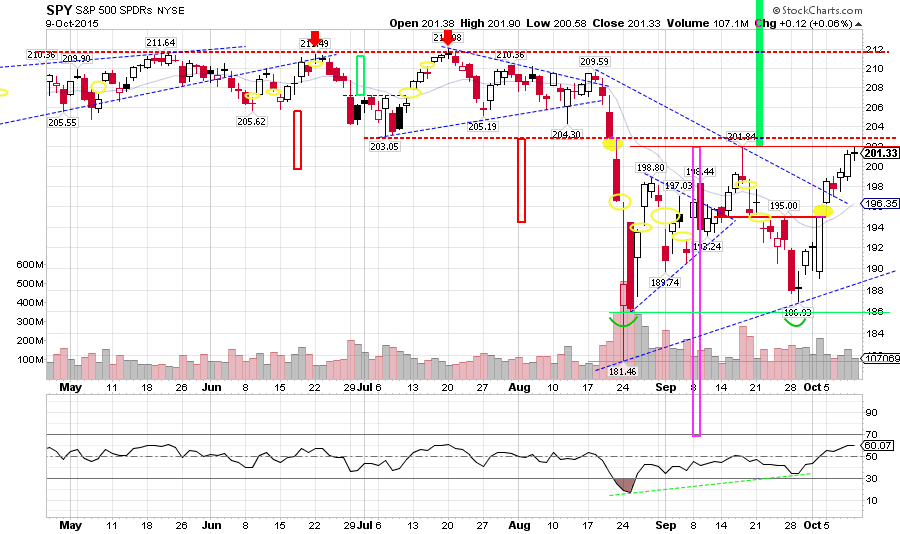Image resolution: width=900 pixels, height=534 pixels.
Task: Click the 205.55 low price label
Action: 63,122
